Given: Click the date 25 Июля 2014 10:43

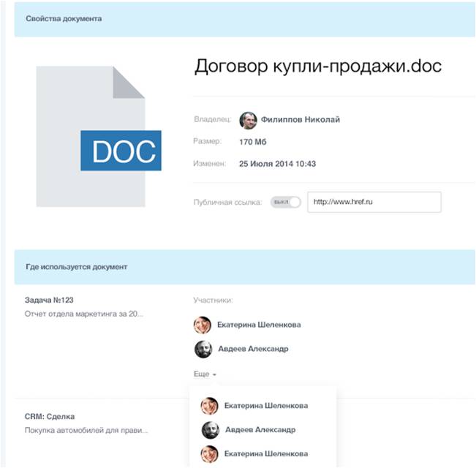Looking at the screenshot, I should pyautogui.click(x=277, y=164).
